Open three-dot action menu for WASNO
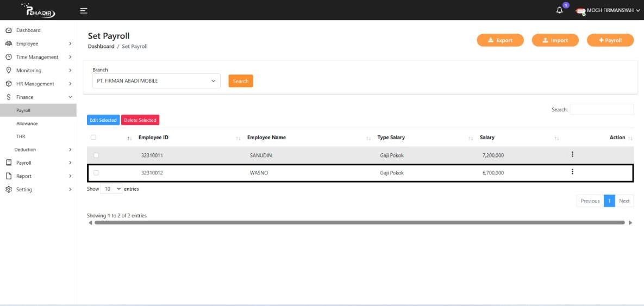Viewport: 644px width, 306px height. [572, 172]
